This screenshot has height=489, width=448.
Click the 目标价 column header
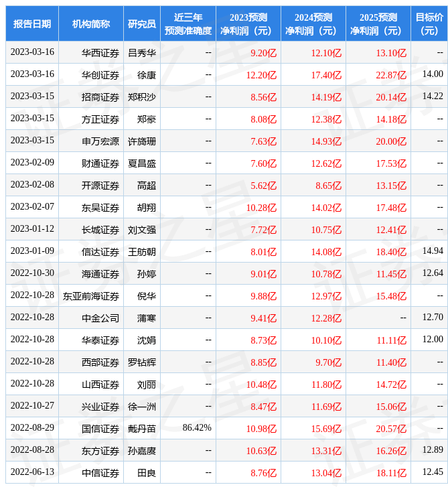[429, 24]
